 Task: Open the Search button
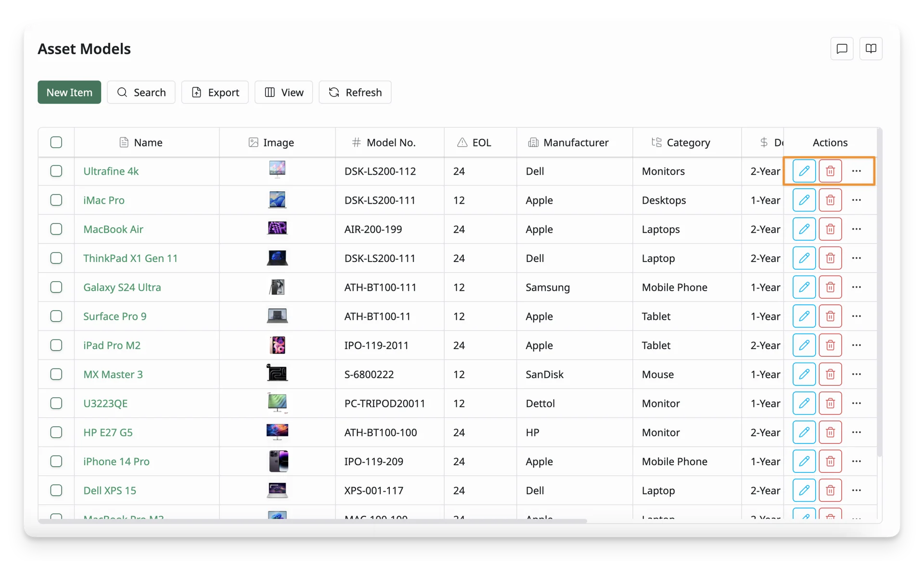pyautogui.click(x=141, y=92)
